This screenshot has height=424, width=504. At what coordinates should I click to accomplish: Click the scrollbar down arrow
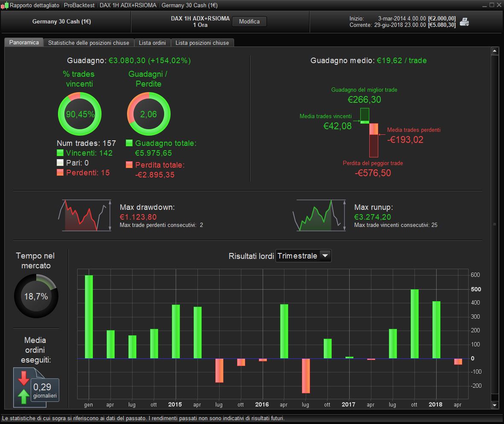click(x=495, y=405)
